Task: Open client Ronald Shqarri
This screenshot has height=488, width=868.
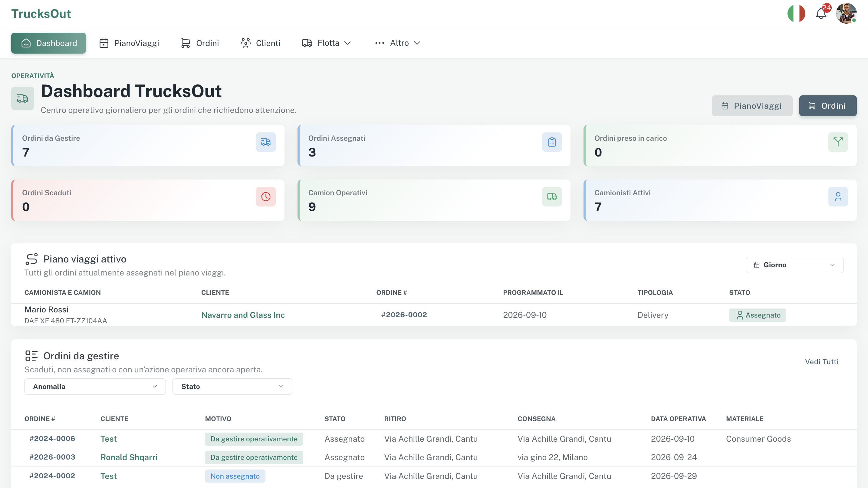Action: coord(129,457)
